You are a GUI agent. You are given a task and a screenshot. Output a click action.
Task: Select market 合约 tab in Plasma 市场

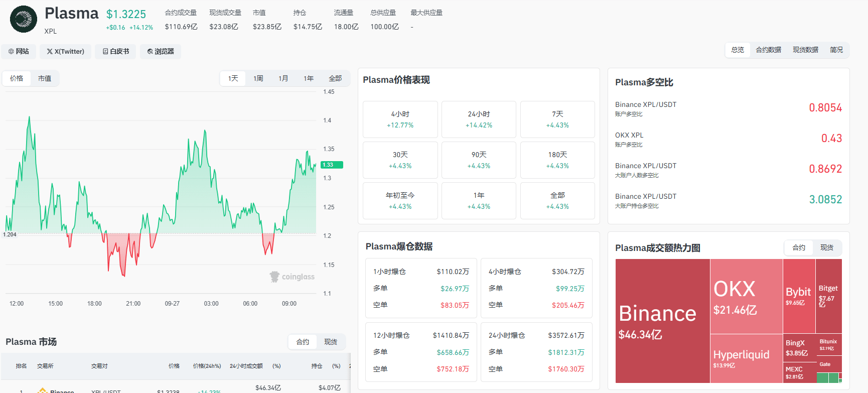click(x=303, y=342)
